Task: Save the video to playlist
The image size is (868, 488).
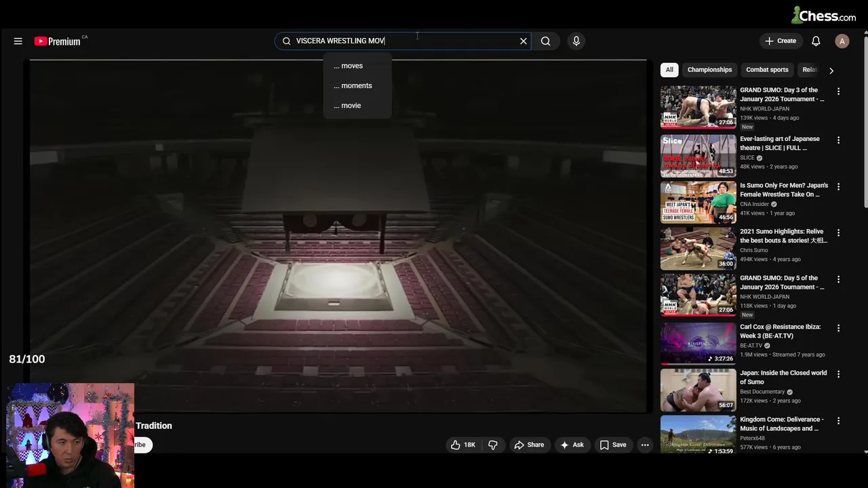Action: tap(613, 445)
